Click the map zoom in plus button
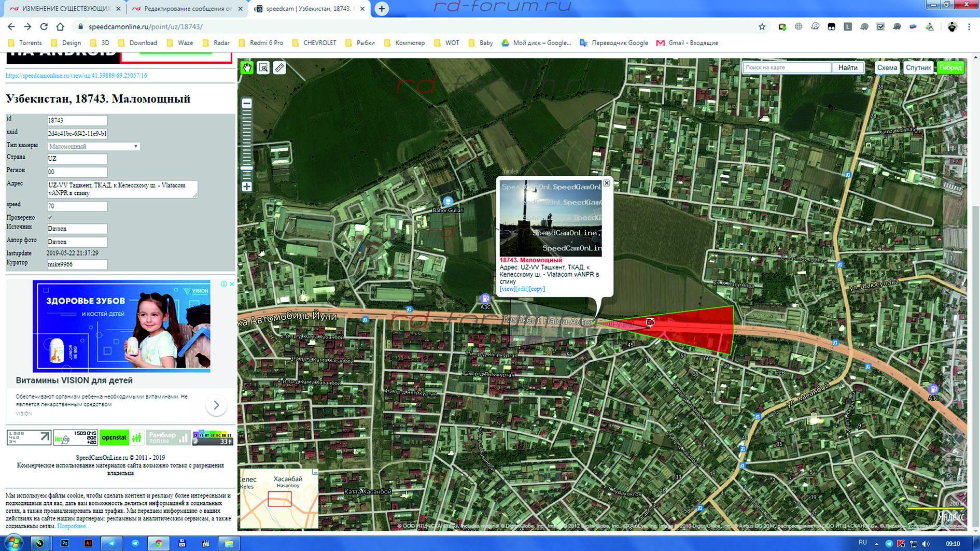This screenshot has height=551, width=980. (247, 187)
